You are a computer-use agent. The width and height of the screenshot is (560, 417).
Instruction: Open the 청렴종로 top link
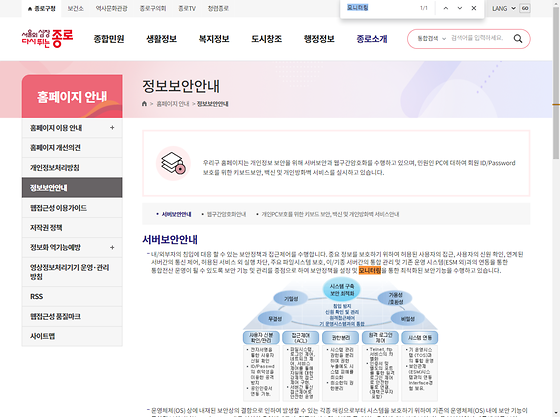click(218, 9)
